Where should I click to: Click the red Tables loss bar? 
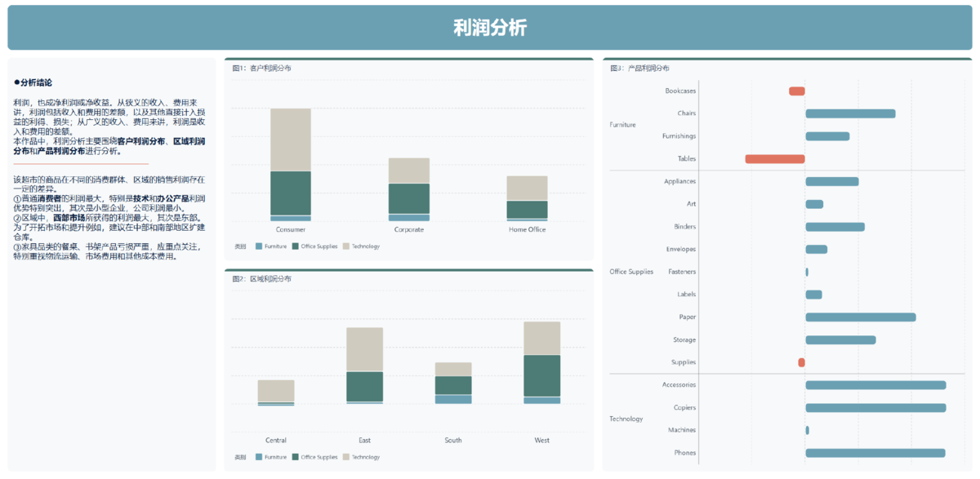click(x=775, y=159)
